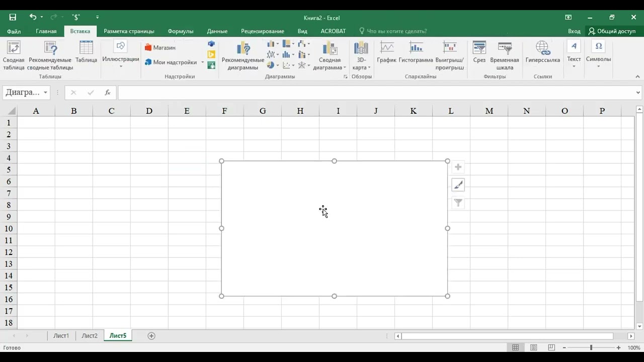The image size is (644, 362).
Task: Insert a Timeline (Временная шкала)
Action: pos(505,56)
